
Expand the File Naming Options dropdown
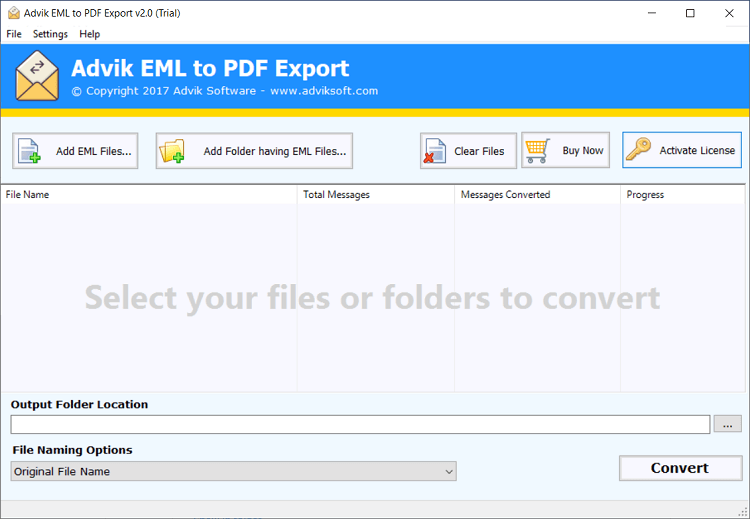click(x=233, y=471)
